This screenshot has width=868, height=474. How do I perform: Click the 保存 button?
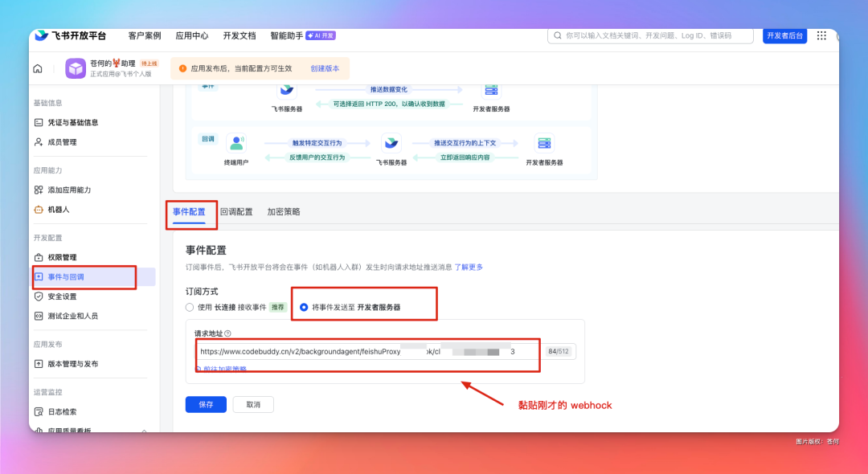coord(206,405)
